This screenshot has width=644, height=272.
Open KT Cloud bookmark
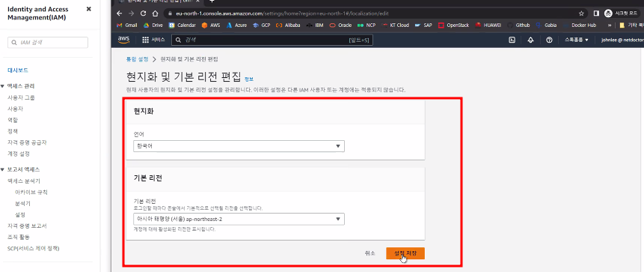[x=396, y=25]
